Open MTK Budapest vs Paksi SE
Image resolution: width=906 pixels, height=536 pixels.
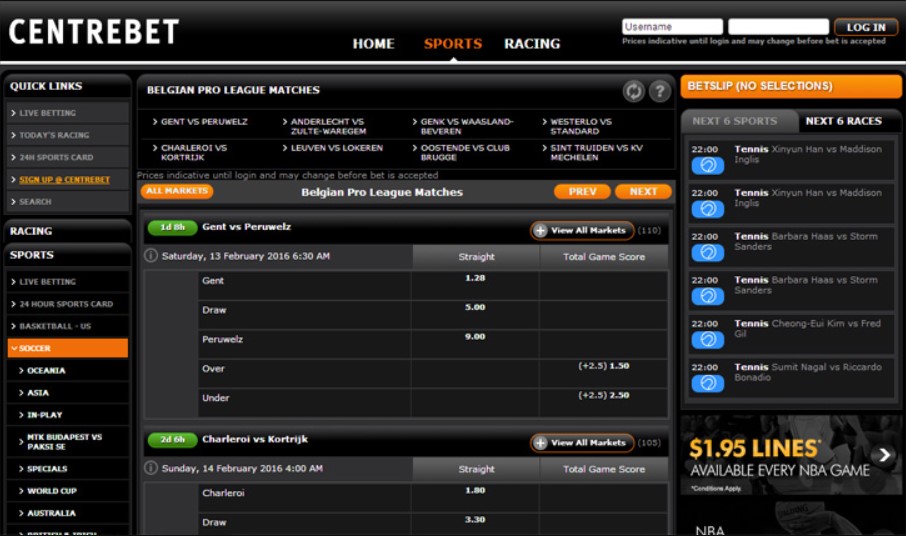(x=68, y=442)
